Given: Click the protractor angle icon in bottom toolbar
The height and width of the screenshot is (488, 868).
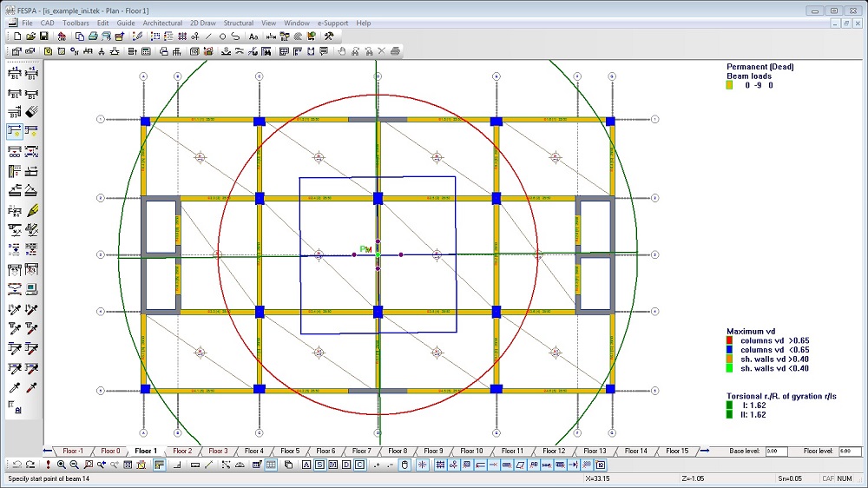Looking at the screenshot, I should click(240, 465).
